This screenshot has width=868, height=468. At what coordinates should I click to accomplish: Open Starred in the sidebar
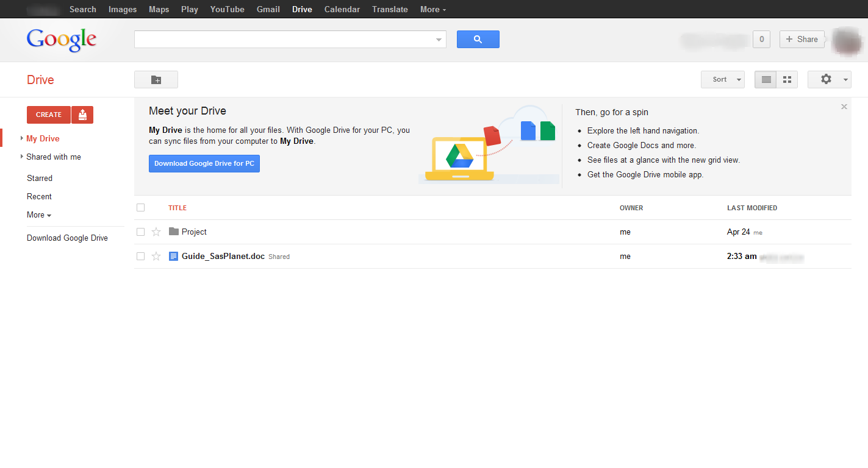(x=40, y=178)
